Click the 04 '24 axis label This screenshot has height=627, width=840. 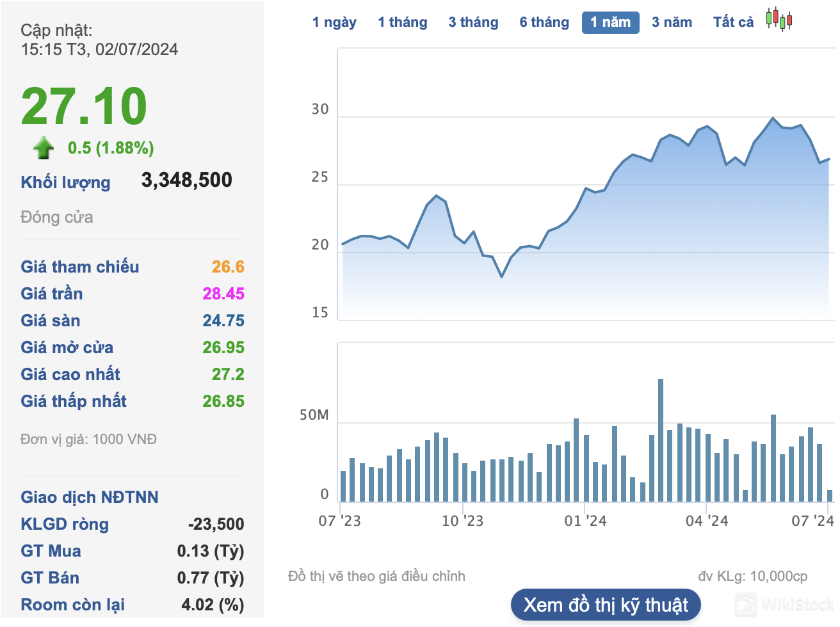click(706, 521)
